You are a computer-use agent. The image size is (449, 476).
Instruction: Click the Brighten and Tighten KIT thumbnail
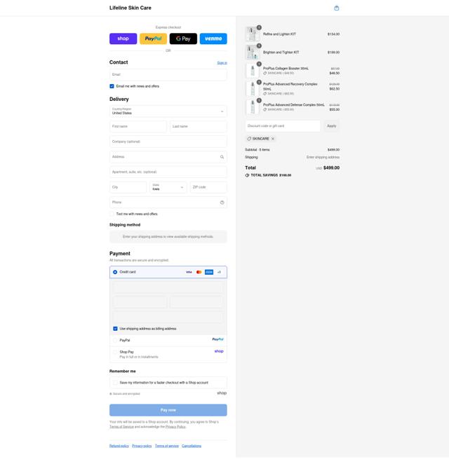pyautogui.click(x=253, y=52)
